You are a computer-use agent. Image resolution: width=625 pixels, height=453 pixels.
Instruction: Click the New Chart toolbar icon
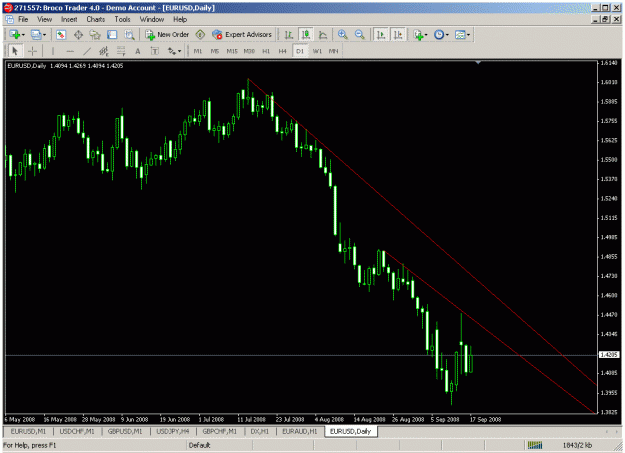pos(15,35)
